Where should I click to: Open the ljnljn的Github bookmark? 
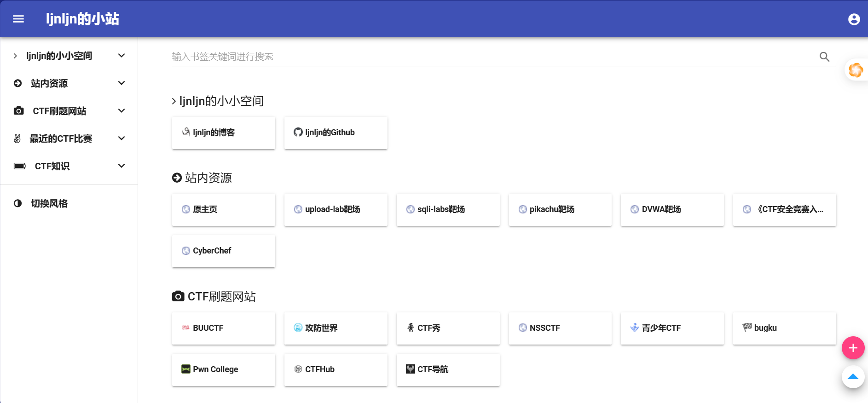[336, 132]
